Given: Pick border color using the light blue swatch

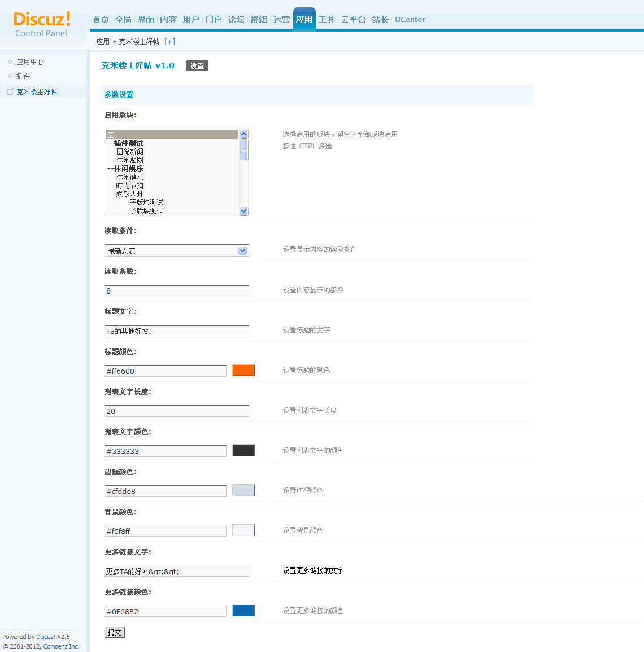Looking at the screenshot, I should pos(243,491).
